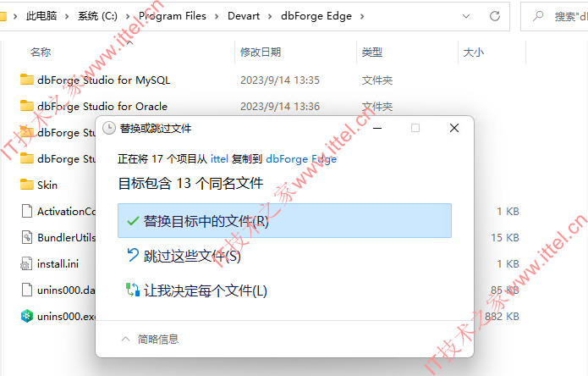This screenshot has width=588, height=376.
Task: Select the ActivationCode file icon
Action: pyautogui.click(x=26, y=211)
